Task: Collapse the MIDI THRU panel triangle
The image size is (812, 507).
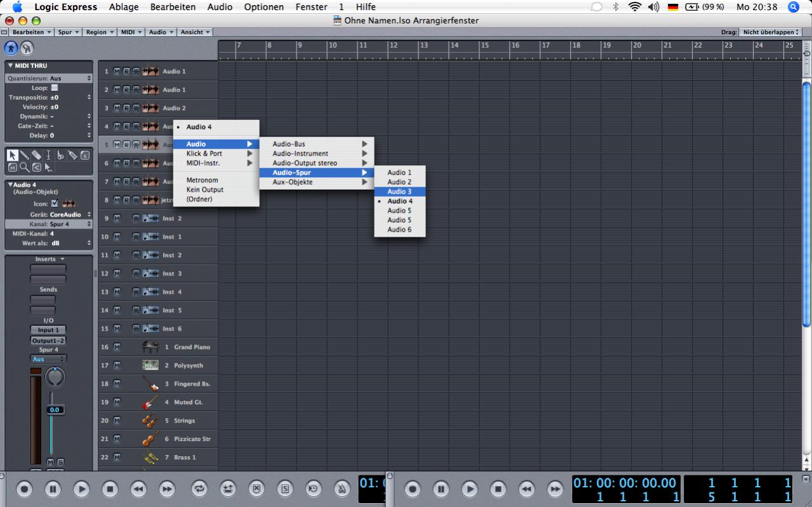Action: point(11,66)
